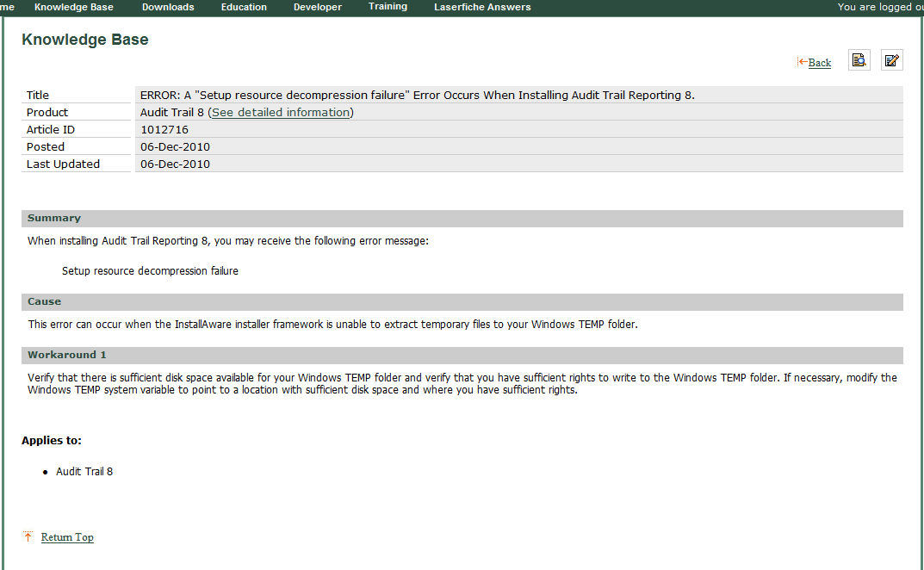Screen dimensions: 924x570
Task: Click the orange arrow beside Return Top
Action: pyautogui.click(x=28, y=536)
